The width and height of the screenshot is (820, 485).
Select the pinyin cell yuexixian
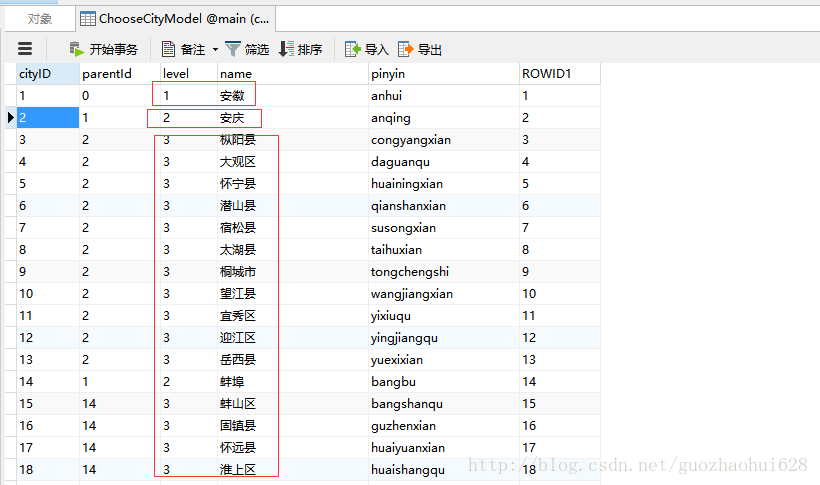pyautogui.click(x=444, y=359)
